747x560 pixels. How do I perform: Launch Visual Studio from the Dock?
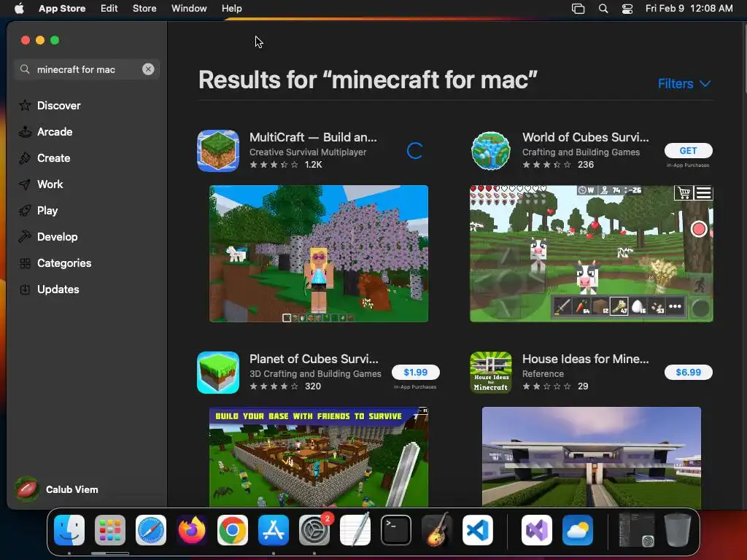point(537,530)
